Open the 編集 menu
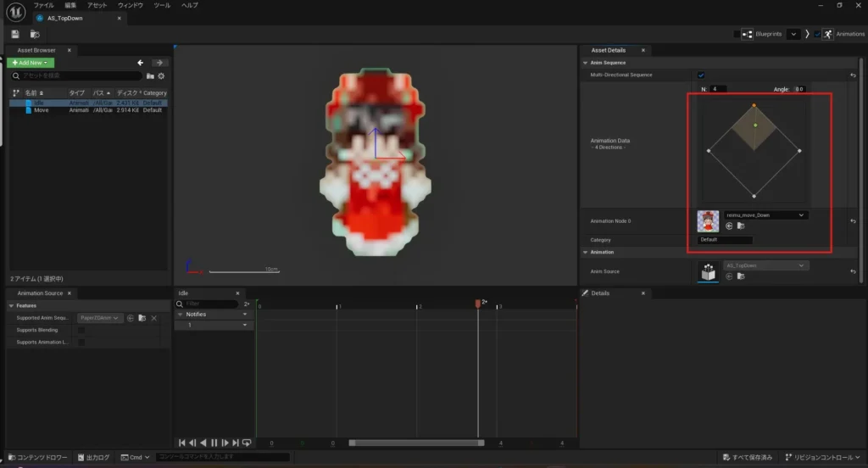The image size is (868, 468). (x=70, y=5)
